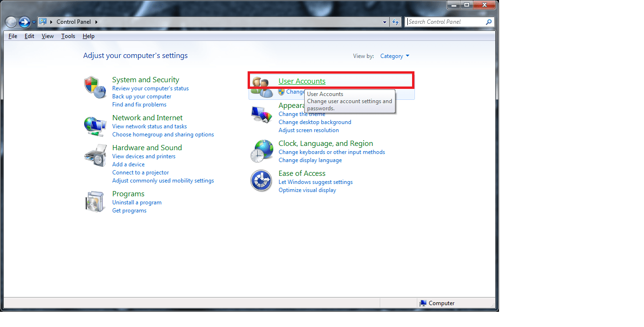Viewport: 644px width, 327px height.
Task: Click Back up your computer
Action: (142, 96)
